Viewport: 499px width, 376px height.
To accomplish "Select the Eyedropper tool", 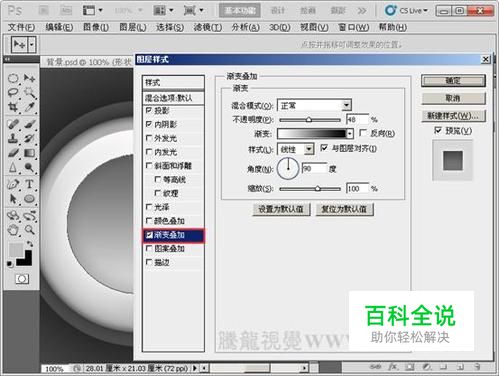I will tap(29, 107).
